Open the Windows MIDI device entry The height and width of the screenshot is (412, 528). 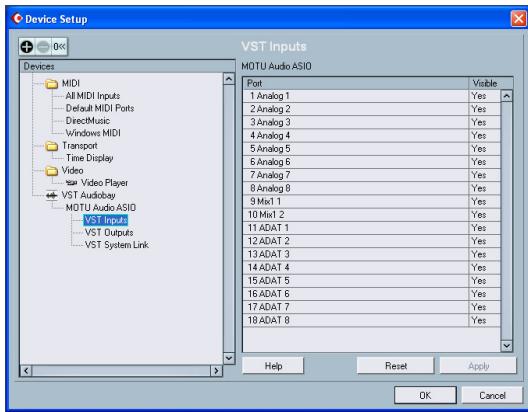(x=93, y=133)
